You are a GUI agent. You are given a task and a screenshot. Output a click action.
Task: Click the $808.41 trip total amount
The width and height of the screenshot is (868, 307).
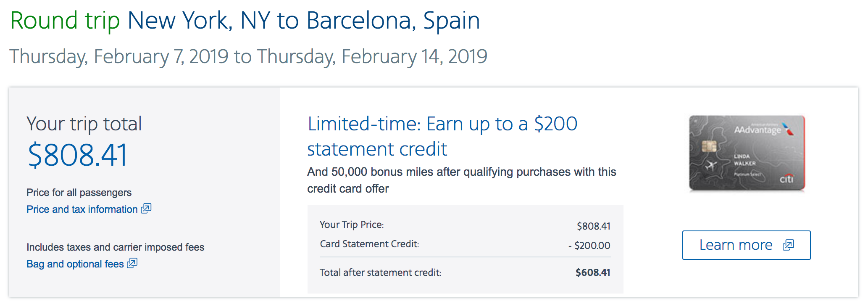coord(78,156)
